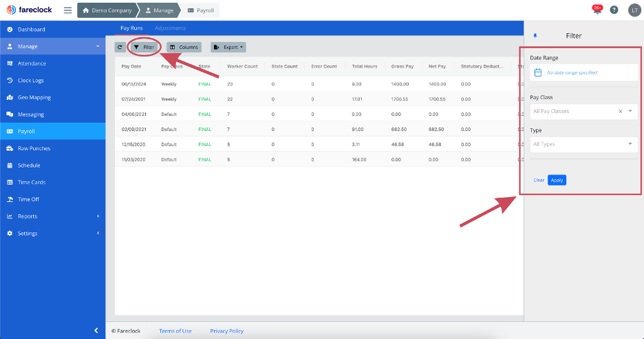
Task: Click the Columns button
Action: coord(184,48)
